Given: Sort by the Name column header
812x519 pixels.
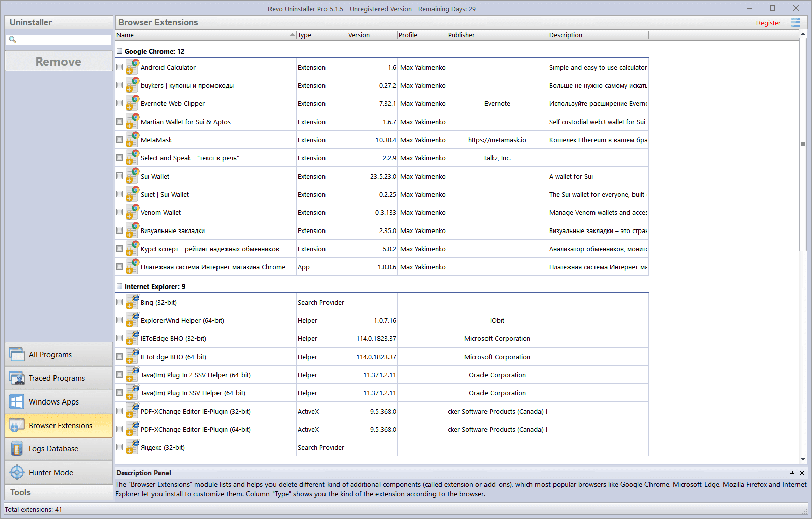Looking at the screenshot, I should [x=205, y=35].
